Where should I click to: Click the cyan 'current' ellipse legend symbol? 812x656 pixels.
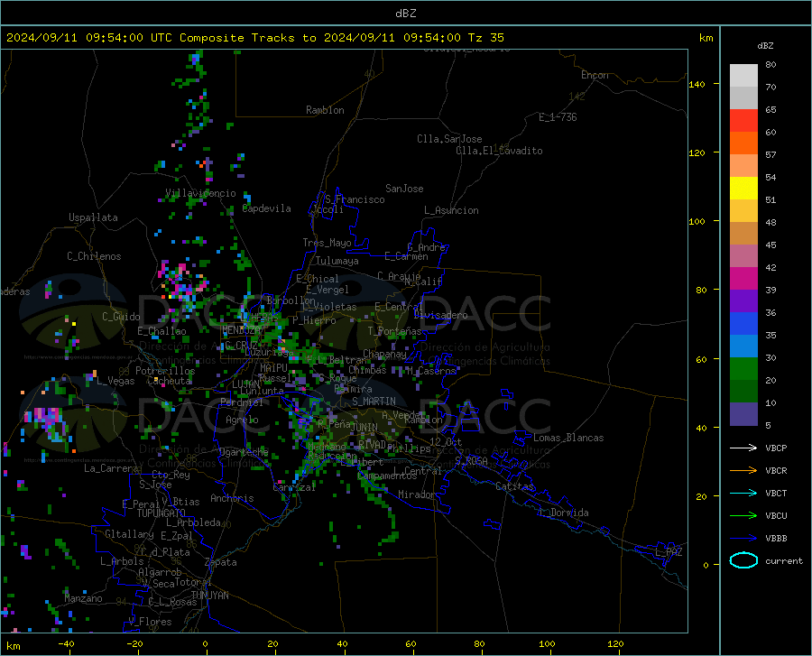[743, 560]
